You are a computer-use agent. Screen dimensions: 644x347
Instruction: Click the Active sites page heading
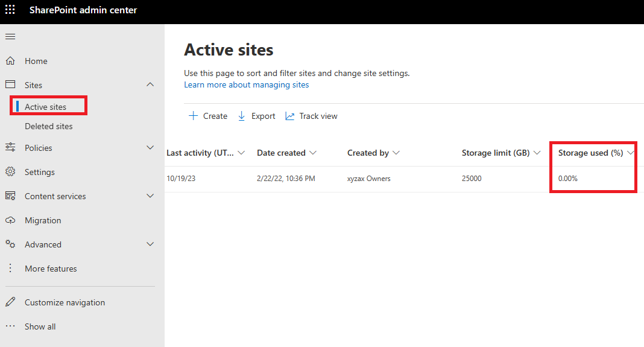[x=229, y=49]
